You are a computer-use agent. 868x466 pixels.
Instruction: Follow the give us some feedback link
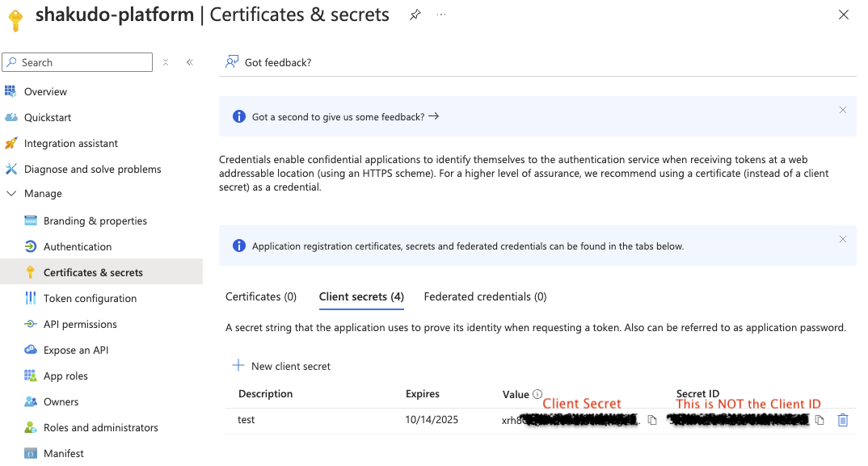345,117
